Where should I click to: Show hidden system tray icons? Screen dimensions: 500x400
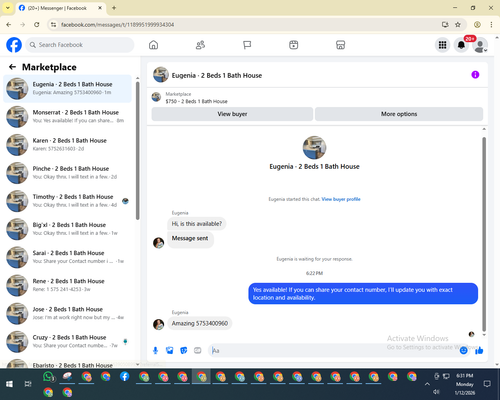tap(427, 384)
